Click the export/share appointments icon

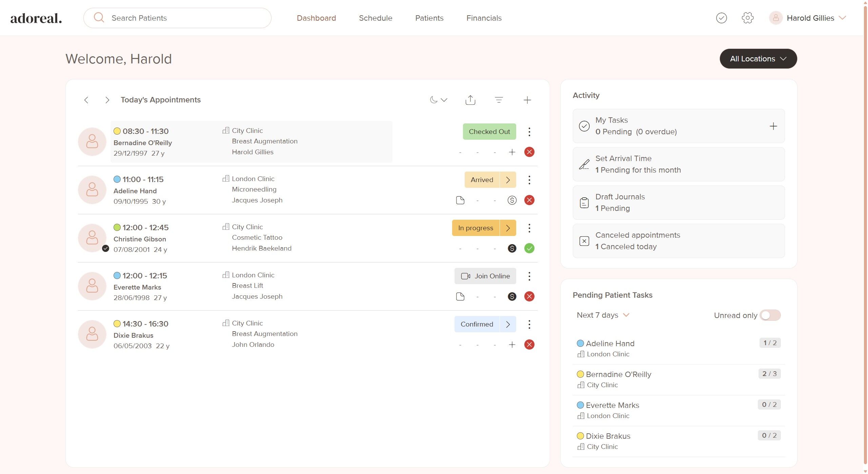[x=470, y=100]
